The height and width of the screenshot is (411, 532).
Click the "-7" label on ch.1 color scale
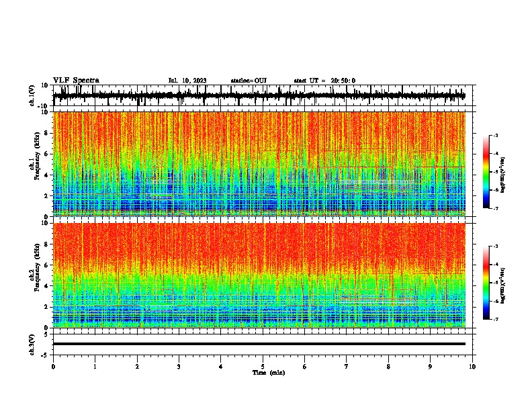pyautogui.click(x=496, y=208)
